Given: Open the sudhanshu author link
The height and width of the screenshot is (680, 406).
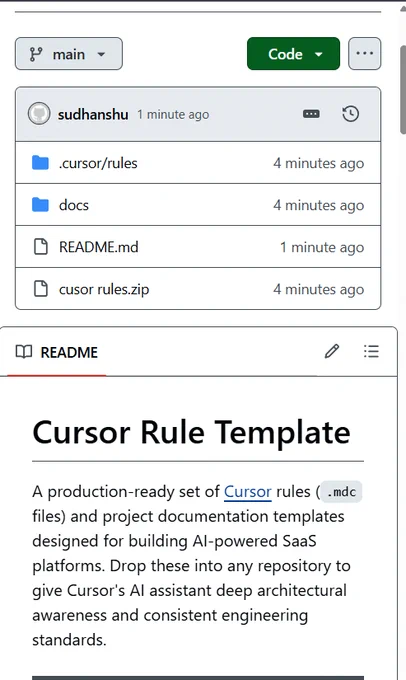Looking at the screenshot, I should click(x=93, y=114).
